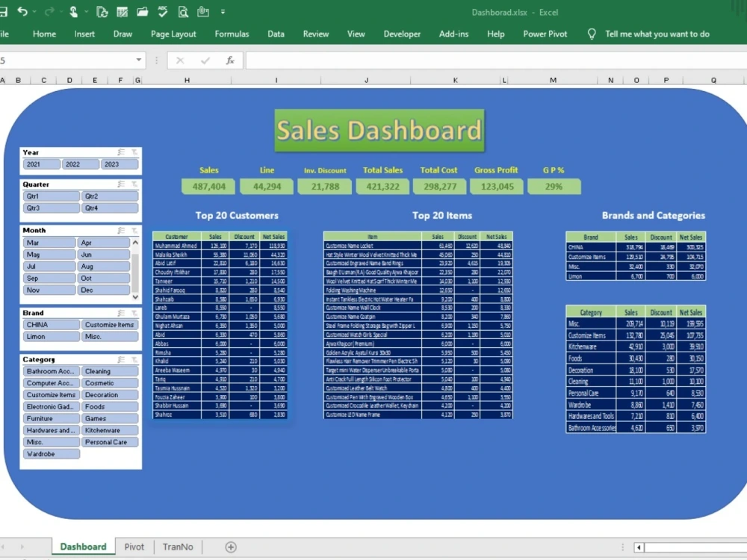
Task: Toggle the Qtr3 slicer item
Action: click(x=51, y=208)
